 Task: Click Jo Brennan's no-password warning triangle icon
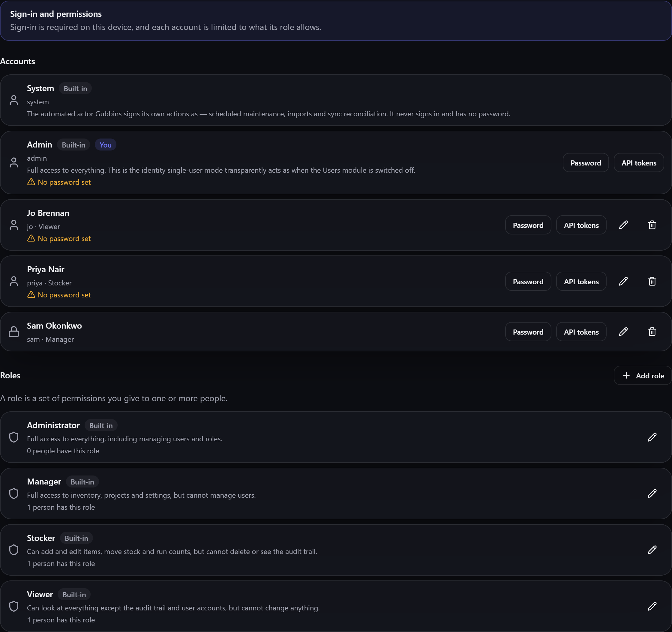[31, 238]
